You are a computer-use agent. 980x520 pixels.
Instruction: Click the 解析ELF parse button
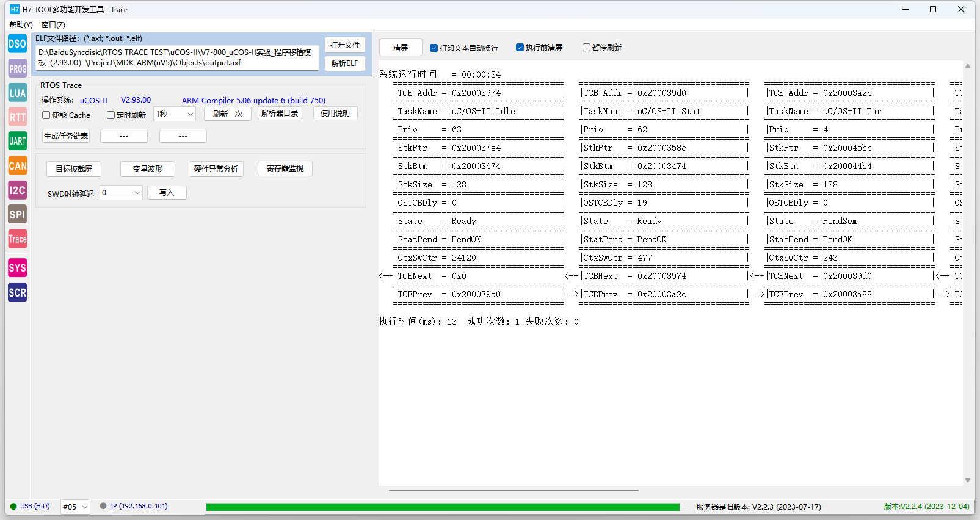pos(345,63)
